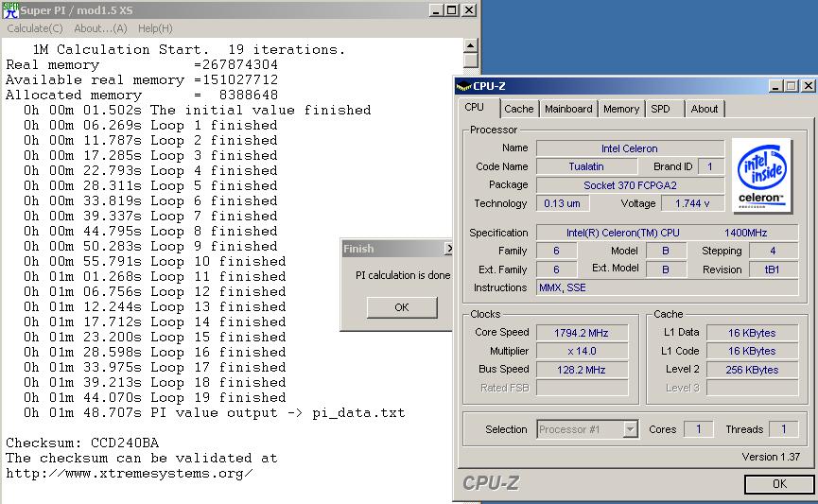
Task: Click the 'Checksum: CCD240BA' line
Action: click(x=82, y=443)
